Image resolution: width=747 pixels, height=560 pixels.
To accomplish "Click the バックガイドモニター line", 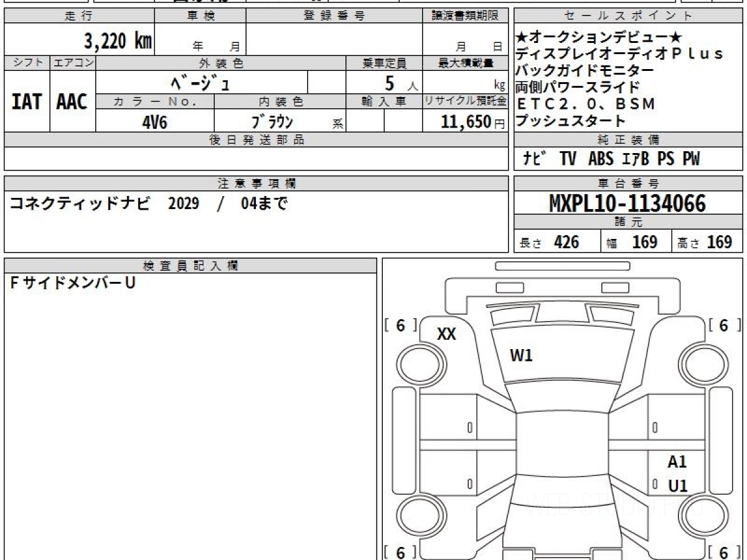I will click(585, 70).
